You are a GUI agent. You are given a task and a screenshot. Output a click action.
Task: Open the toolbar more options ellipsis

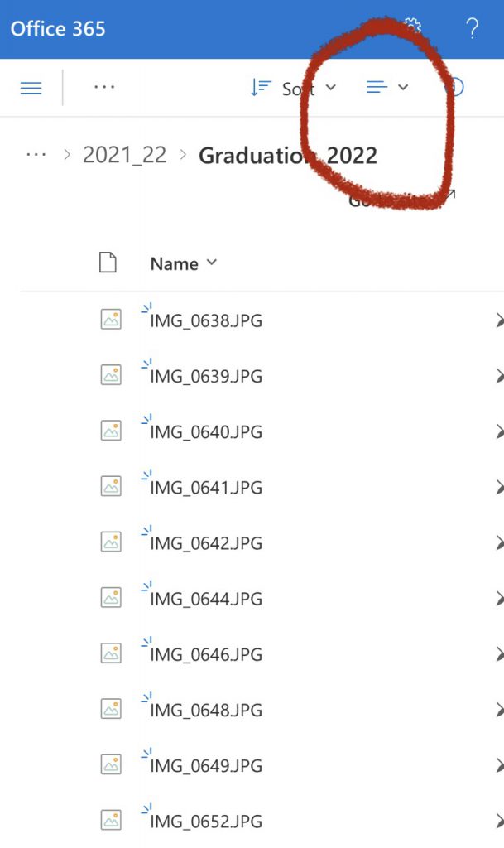(x=103, y=87)
